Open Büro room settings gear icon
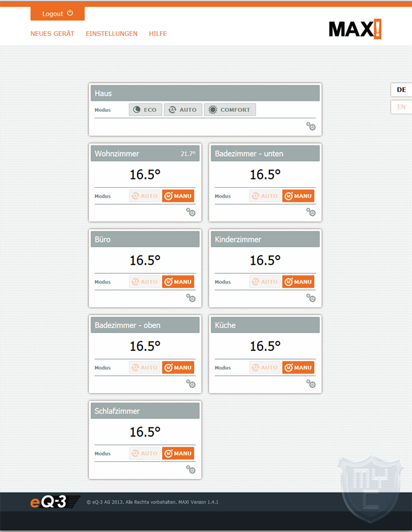Image resolution: width=412 pixels, height=532 pixels. 191,298
